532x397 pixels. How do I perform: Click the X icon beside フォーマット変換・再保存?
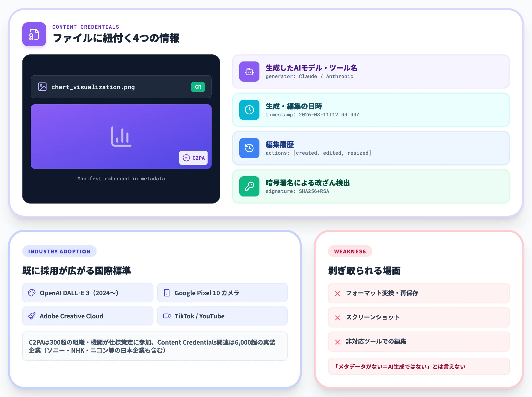coord(338,294)
